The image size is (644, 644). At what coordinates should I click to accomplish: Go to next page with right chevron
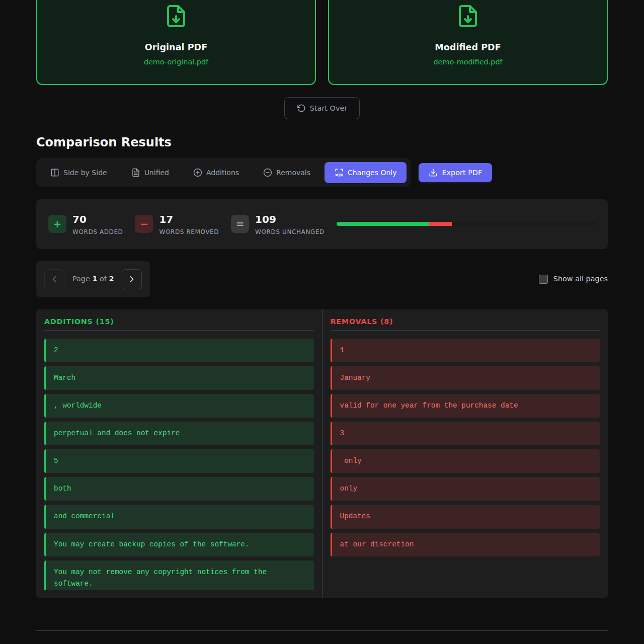point(132,279)
